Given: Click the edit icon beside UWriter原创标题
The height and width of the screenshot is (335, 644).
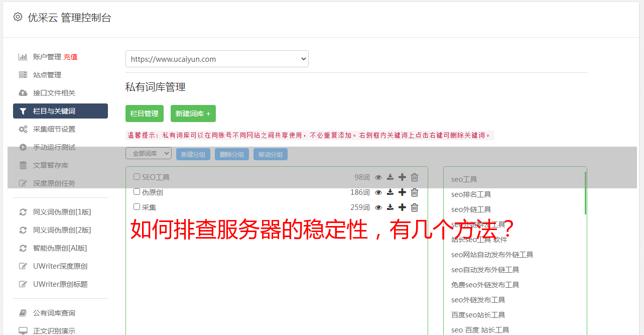Looking at the screenshot, I should click(23, 284).
